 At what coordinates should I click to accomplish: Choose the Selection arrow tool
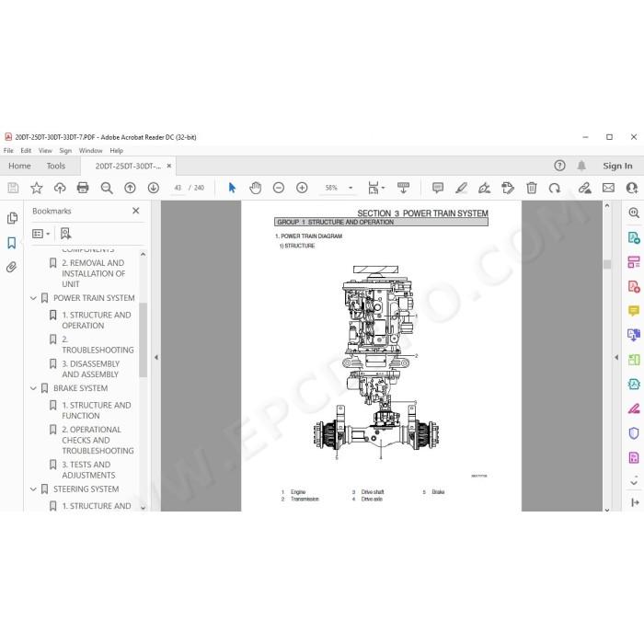pyautogui.click(x=232, y=188)
